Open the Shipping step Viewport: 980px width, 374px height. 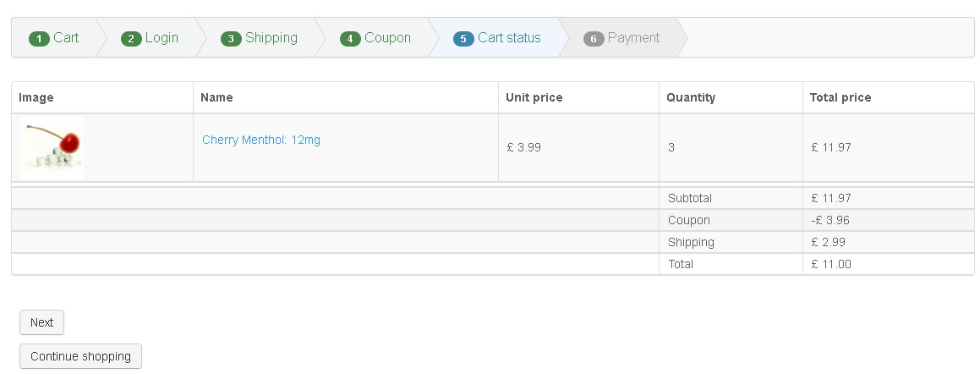pos(271,38)
